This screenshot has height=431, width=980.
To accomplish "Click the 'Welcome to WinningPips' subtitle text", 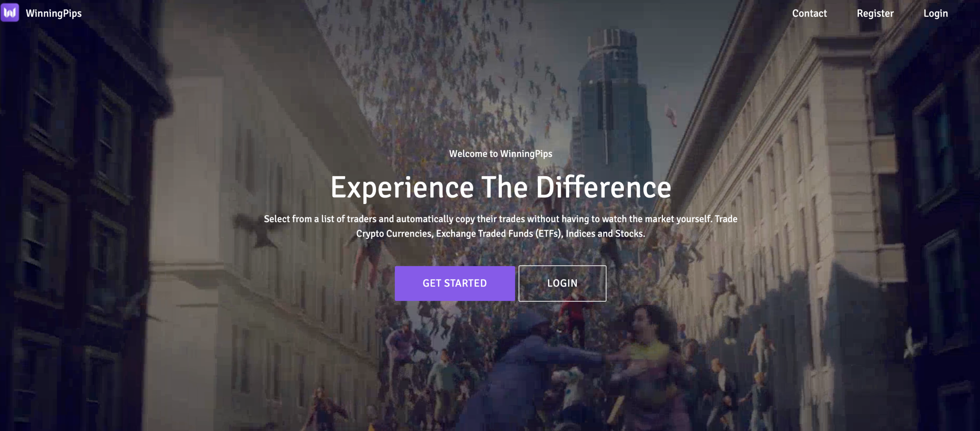I will [500, 154].
